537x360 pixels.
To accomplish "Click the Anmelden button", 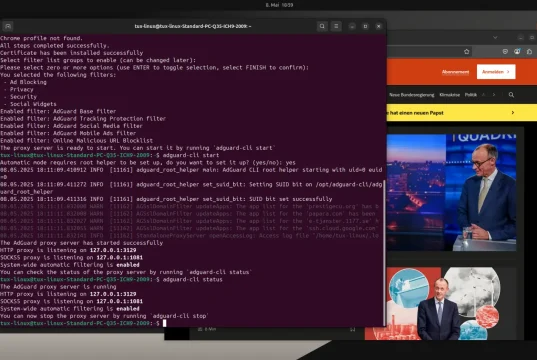I will tap(496, 72).
